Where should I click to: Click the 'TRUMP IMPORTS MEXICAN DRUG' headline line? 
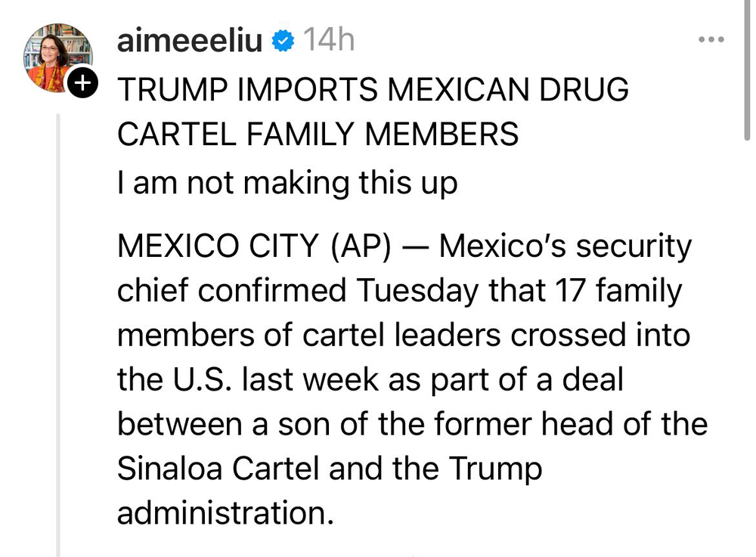click(x=373, y=90)
